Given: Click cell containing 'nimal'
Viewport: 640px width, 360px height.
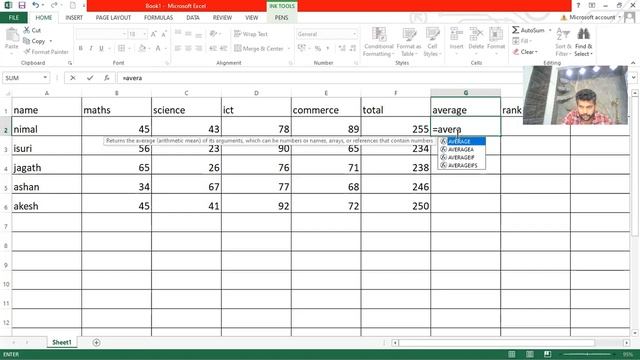Looking at the screenshot, I should point(47,129).
